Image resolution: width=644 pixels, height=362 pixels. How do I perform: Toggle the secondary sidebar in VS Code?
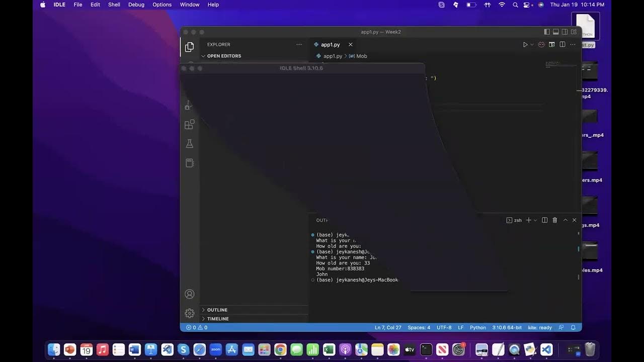565,32
